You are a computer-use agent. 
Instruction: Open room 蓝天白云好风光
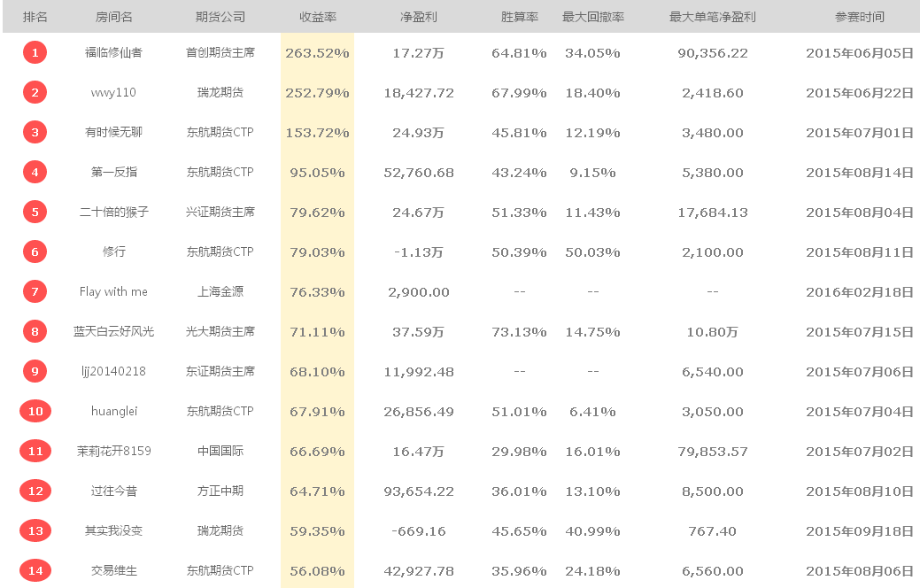pos(114,331)
